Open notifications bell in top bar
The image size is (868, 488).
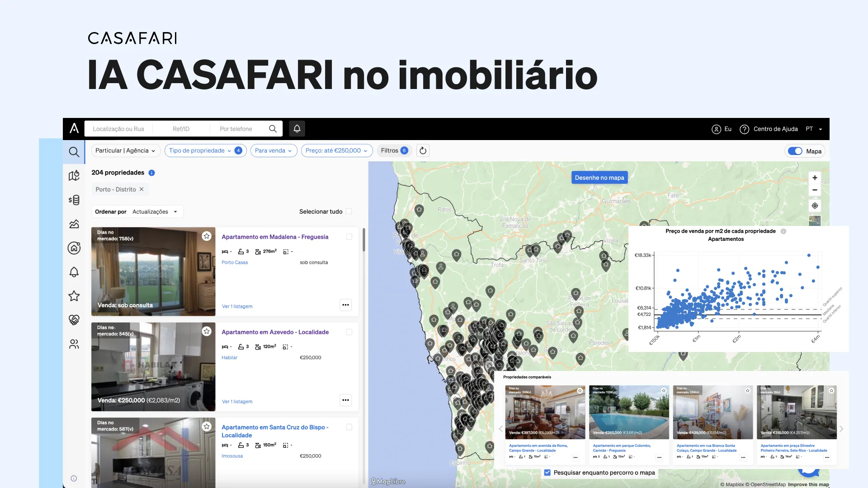click(x=297, y=129)
